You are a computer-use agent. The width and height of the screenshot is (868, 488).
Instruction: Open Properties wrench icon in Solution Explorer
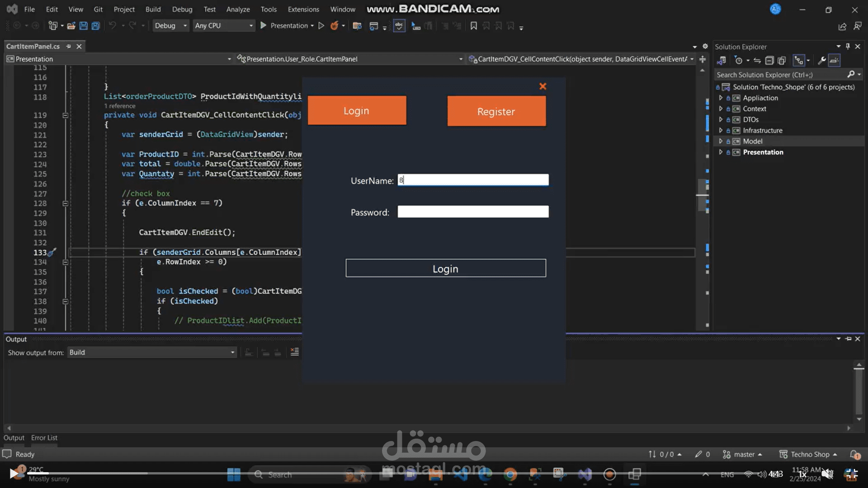821,61
